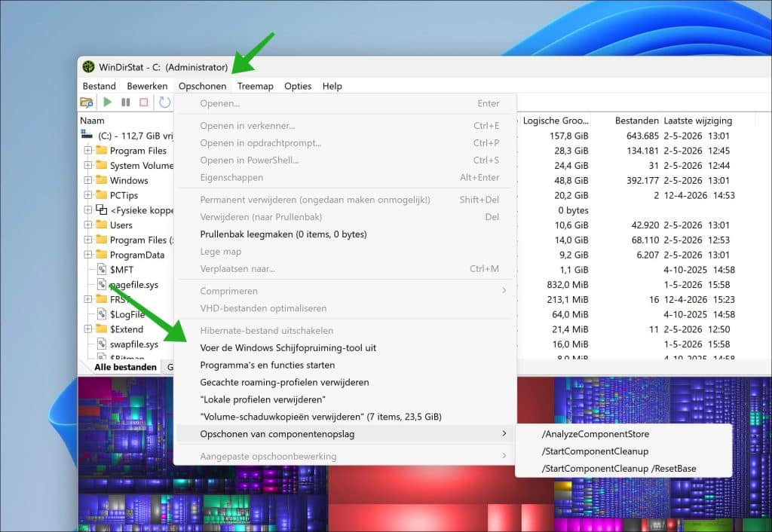772x532 pixels.
Task: Select the 12-4-2026 14:53 date cell
Action: point(699,195)
